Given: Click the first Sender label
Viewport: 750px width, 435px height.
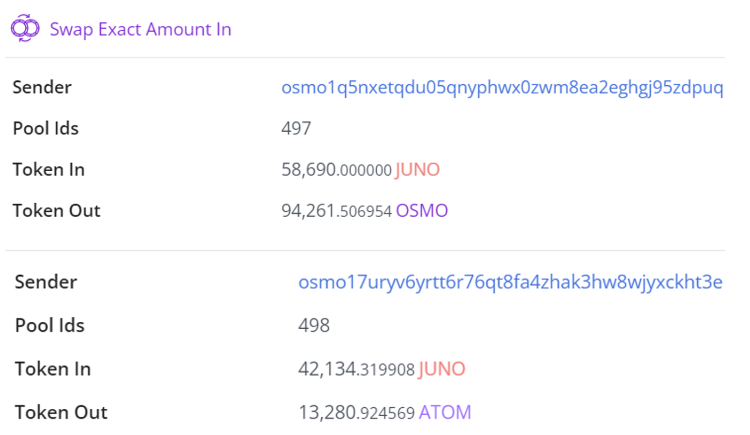Looking at the screenshot, I should tap(42, 87).
